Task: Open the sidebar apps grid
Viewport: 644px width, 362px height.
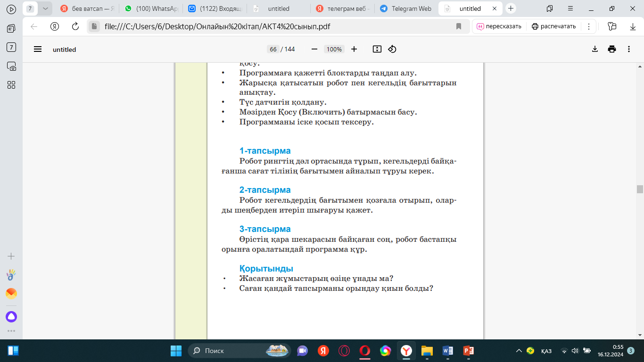Action: (x=11, y=85)
